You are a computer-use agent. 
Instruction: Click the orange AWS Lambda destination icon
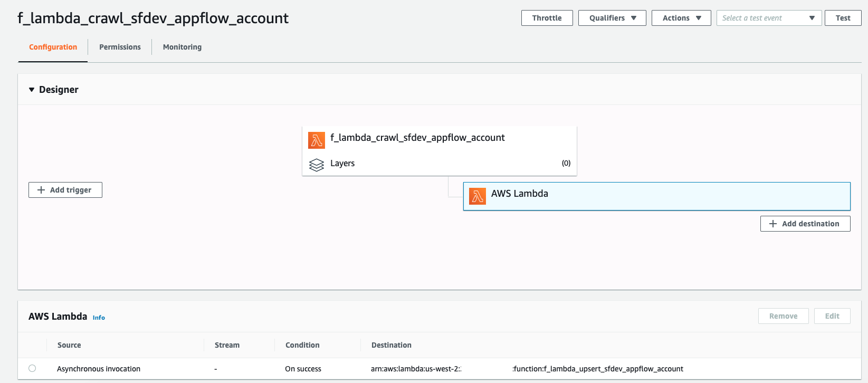point(478,196)
